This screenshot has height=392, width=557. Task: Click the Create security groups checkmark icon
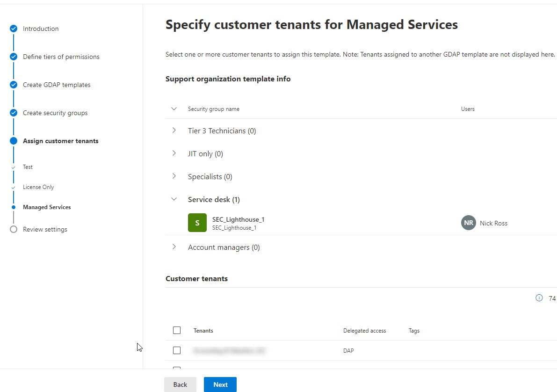point(14,113)
